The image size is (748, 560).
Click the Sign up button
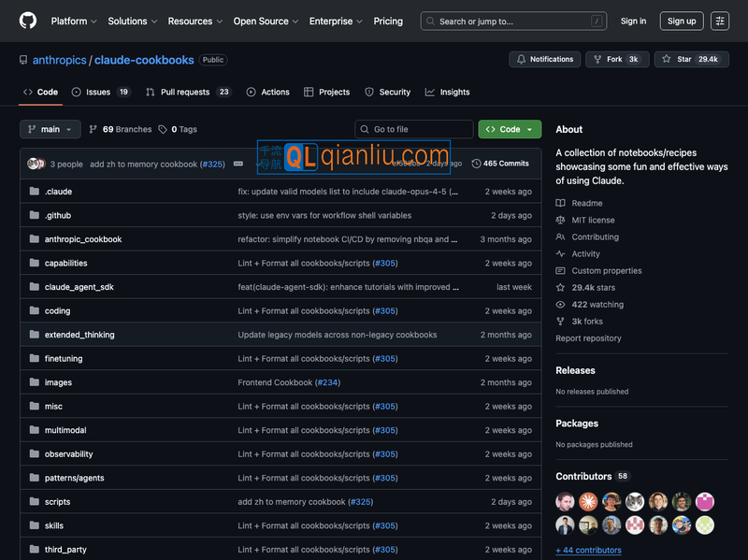[x=682, y=21]
